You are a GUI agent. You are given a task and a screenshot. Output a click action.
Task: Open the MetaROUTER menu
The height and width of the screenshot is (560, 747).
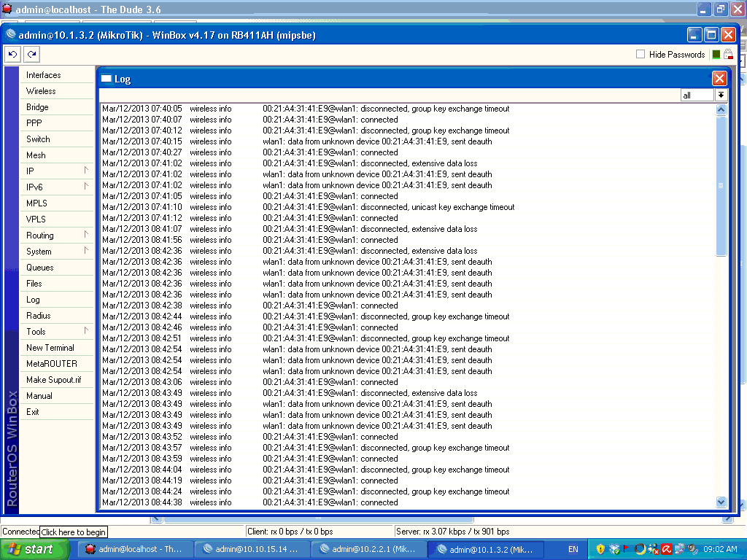click(57, 364)
